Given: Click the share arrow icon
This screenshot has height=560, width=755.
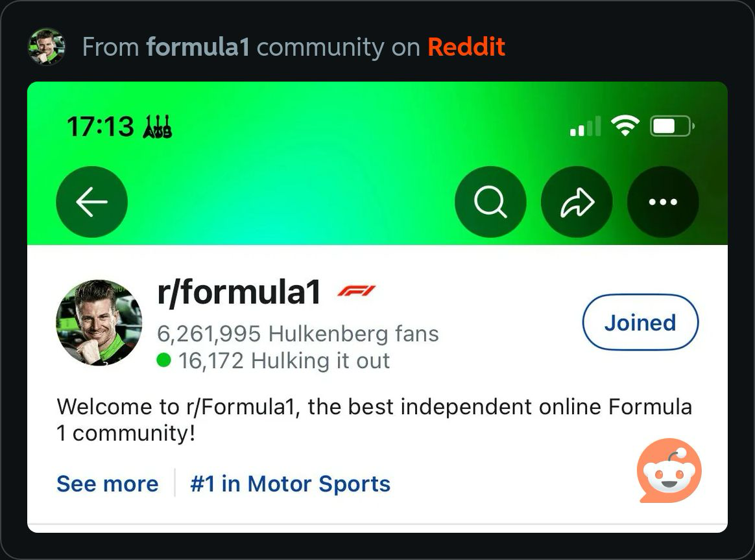Looking at the screenshot, I should pos(577,202).
